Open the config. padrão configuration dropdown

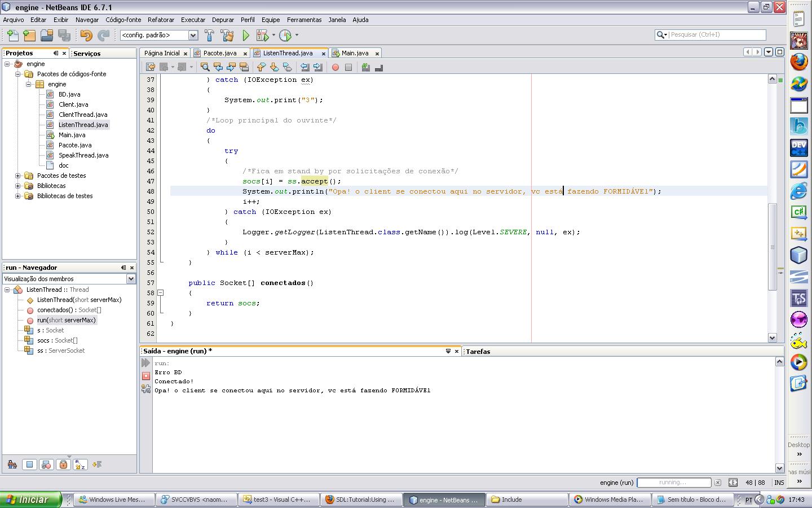tap(193, 36)
